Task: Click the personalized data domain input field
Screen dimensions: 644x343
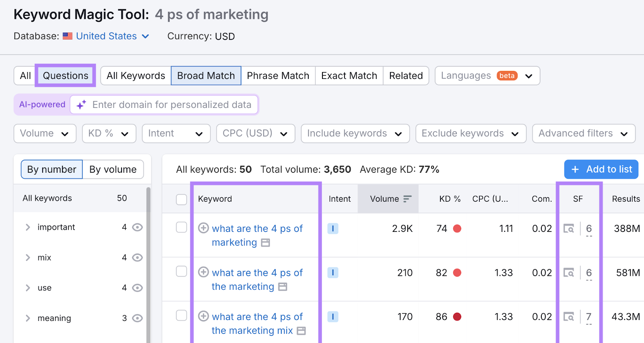Action: pyautogui.click(x=172, y=105)
